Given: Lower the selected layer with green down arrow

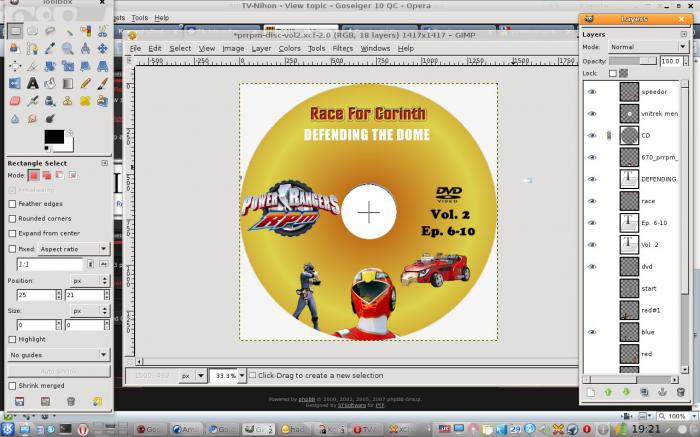Looking at the screenshot, I should [626, 392].
